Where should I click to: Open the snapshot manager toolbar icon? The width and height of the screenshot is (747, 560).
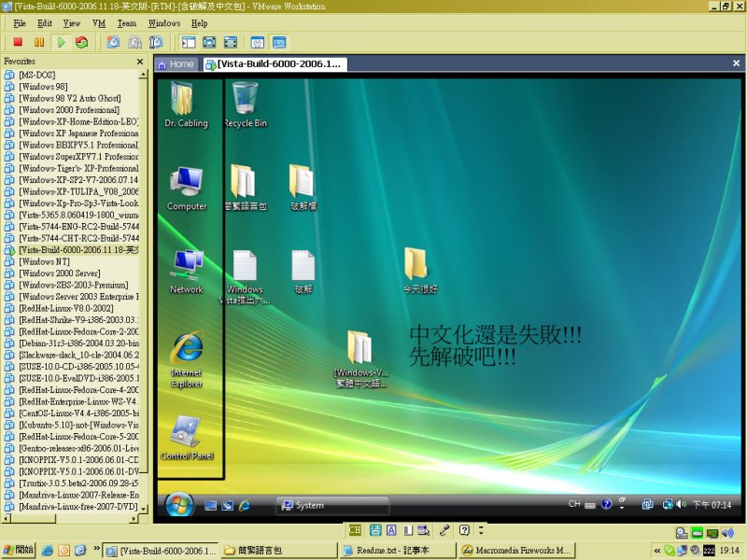click(x=156, y=42)
